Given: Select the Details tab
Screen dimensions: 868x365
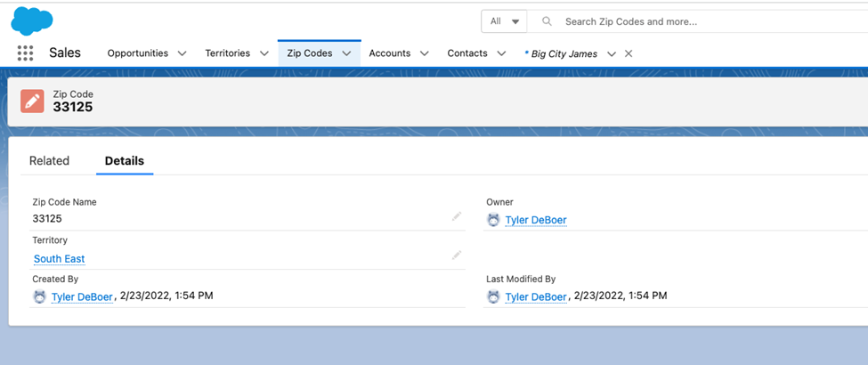Looking at the screenshot, I should pos(125,161).
